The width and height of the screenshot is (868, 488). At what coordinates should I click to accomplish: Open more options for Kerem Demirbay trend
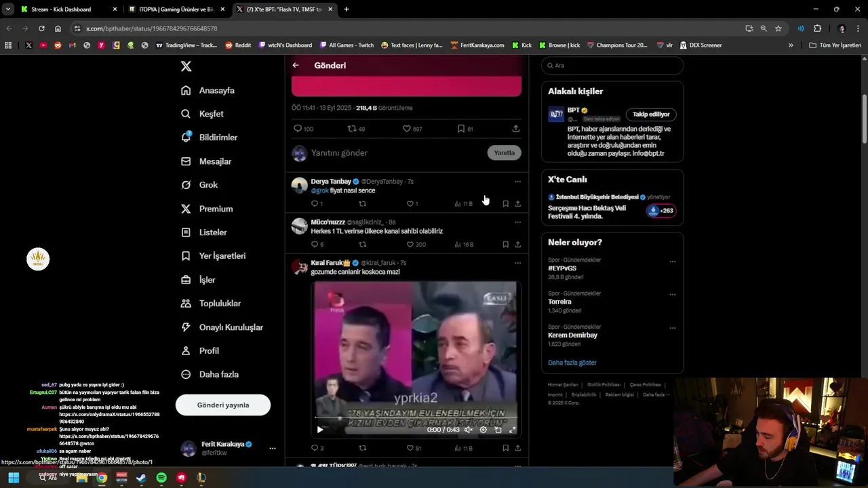(x=673, y=328)
